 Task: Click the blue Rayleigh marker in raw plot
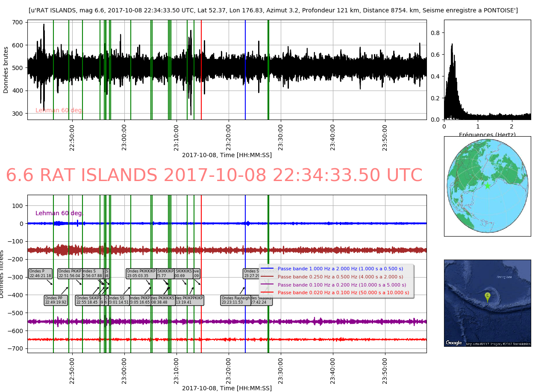(245, 85)
